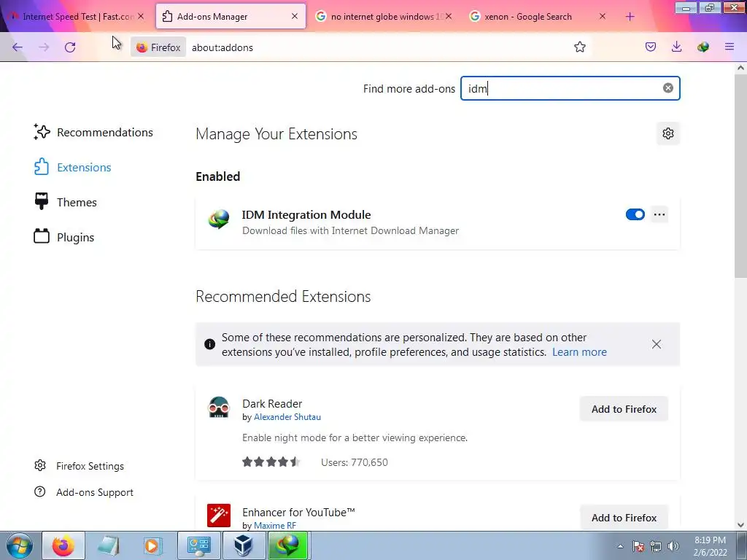
Task: Show hidden system tray icons
Action: (x=620, y=546)
